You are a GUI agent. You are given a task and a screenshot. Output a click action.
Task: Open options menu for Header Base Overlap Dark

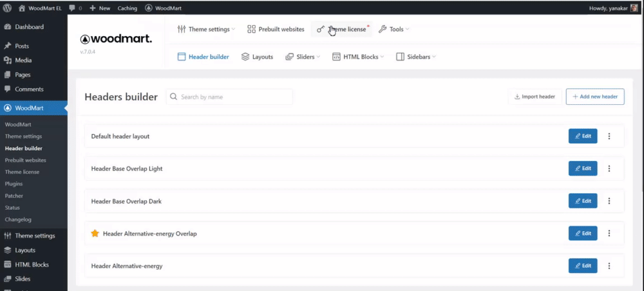tap(609, 201)
